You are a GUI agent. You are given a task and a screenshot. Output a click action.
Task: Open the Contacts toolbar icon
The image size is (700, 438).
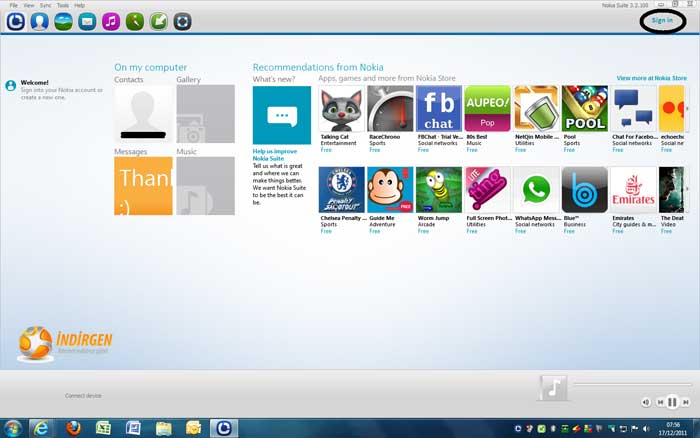[39, 21]
